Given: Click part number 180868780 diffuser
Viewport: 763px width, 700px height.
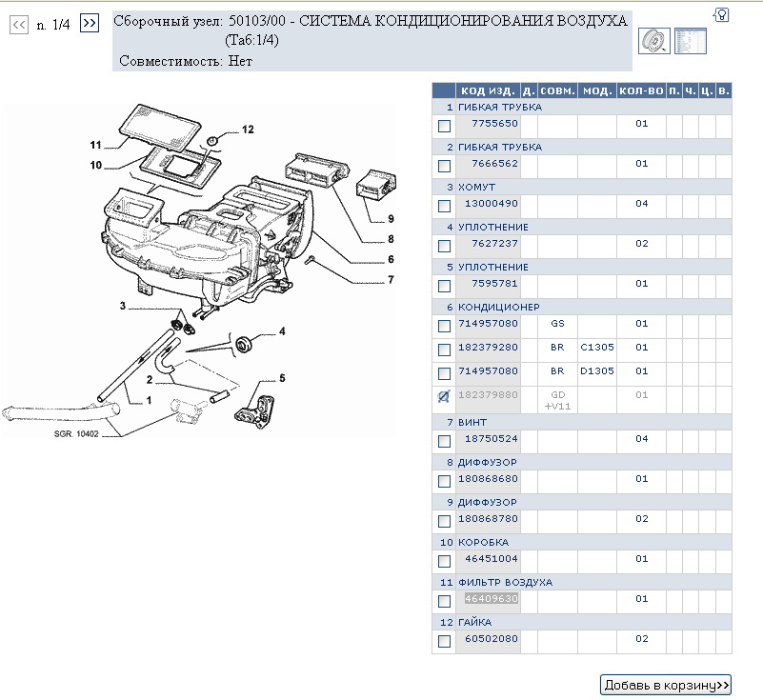Looking at the screenshot, I should tap(491, 519).
